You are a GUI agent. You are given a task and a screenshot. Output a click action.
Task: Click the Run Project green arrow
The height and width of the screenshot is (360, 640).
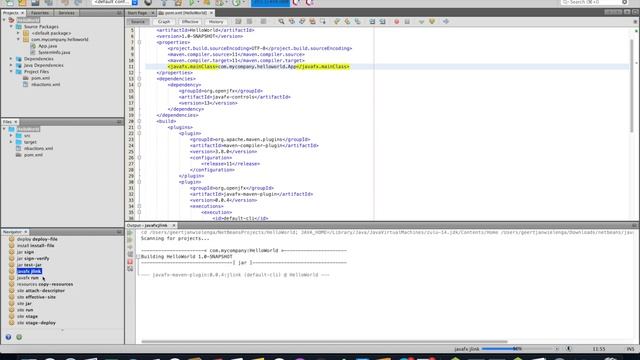point(192,2)
